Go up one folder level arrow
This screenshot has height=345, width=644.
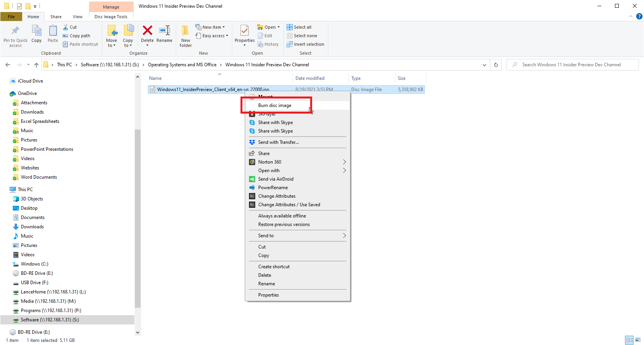click(x=36, y=65)
